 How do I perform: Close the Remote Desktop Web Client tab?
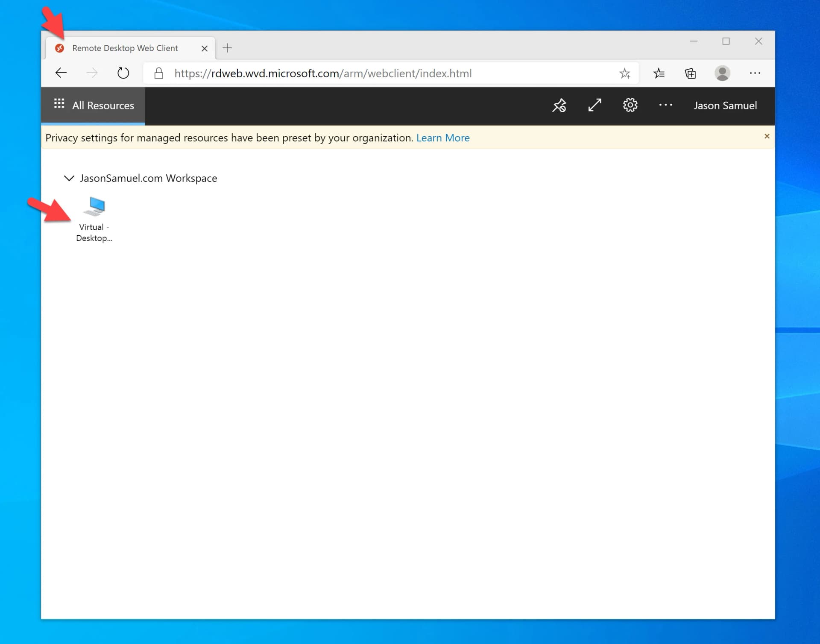[x=205, y=48]
